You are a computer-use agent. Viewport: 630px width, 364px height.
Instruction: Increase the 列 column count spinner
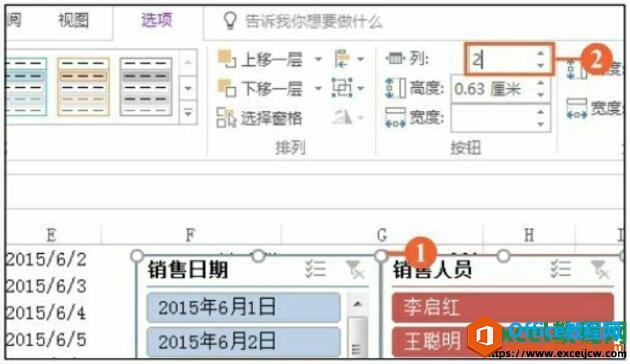(541, 53)
